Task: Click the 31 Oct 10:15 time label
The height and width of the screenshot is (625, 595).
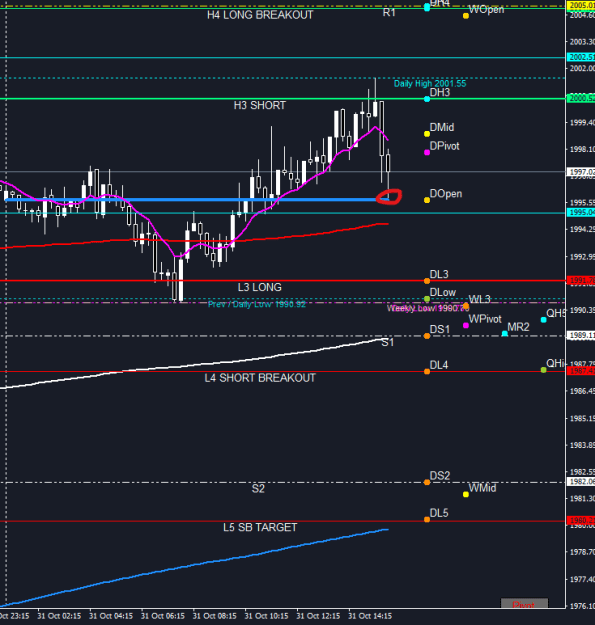Action: (266, 616)
